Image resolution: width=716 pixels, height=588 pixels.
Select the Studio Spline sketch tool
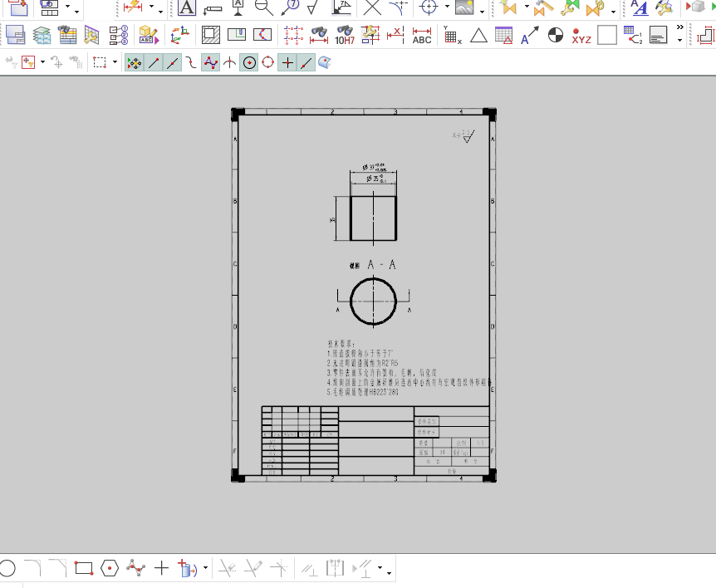135,568
